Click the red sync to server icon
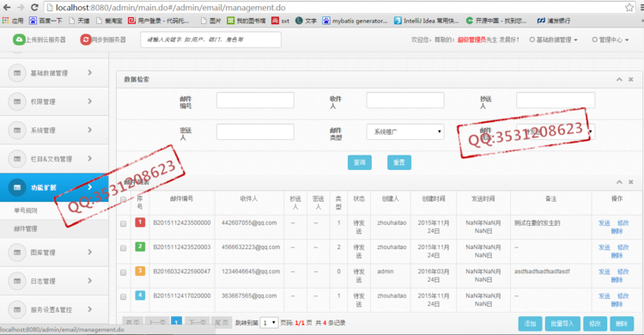 click(85, 40)
